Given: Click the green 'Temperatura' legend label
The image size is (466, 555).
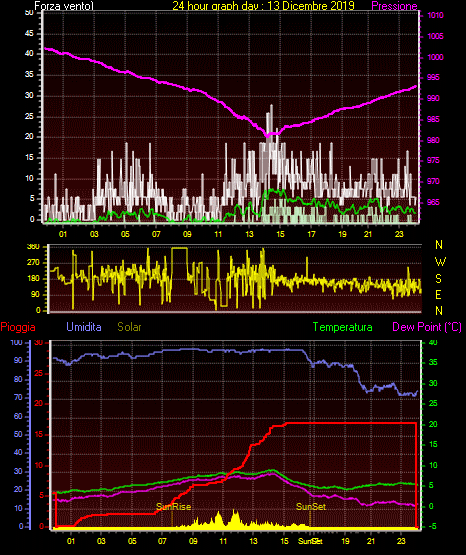Looking at the screenshot, I should tap(343, 327).
